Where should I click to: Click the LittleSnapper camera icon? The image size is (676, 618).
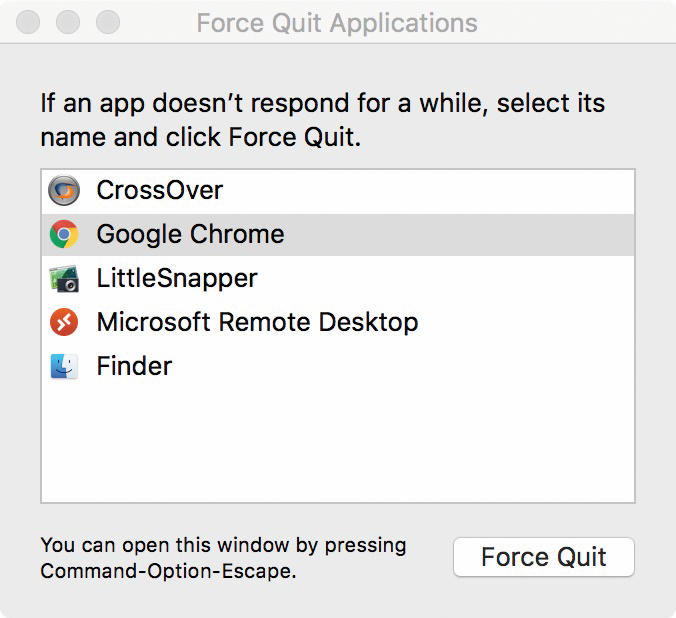click(x=64, y=279)
